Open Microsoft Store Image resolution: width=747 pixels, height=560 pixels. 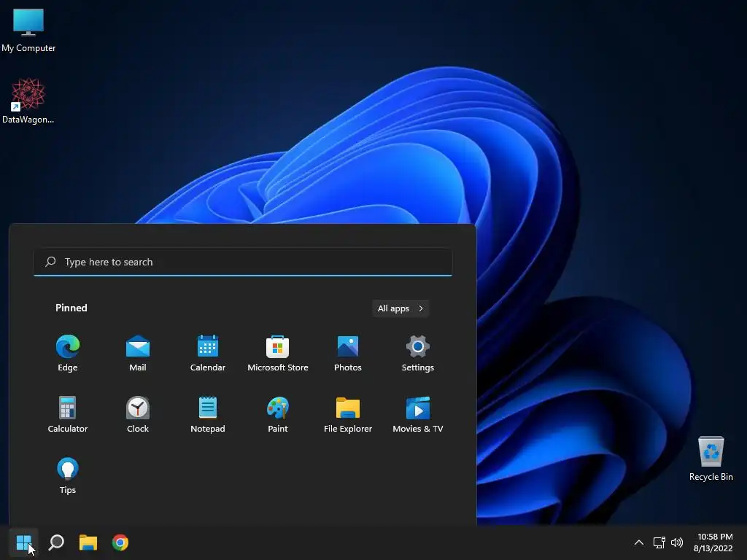278,353
